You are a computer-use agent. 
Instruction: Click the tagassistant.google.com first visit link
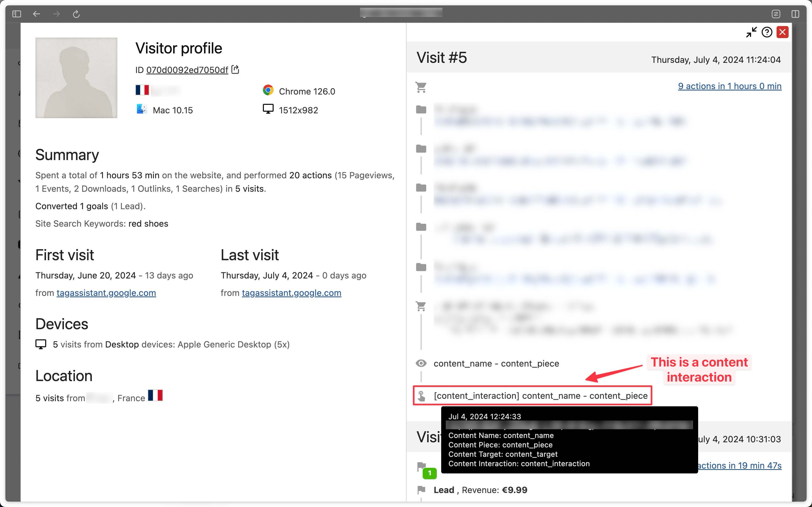[106, 292]
